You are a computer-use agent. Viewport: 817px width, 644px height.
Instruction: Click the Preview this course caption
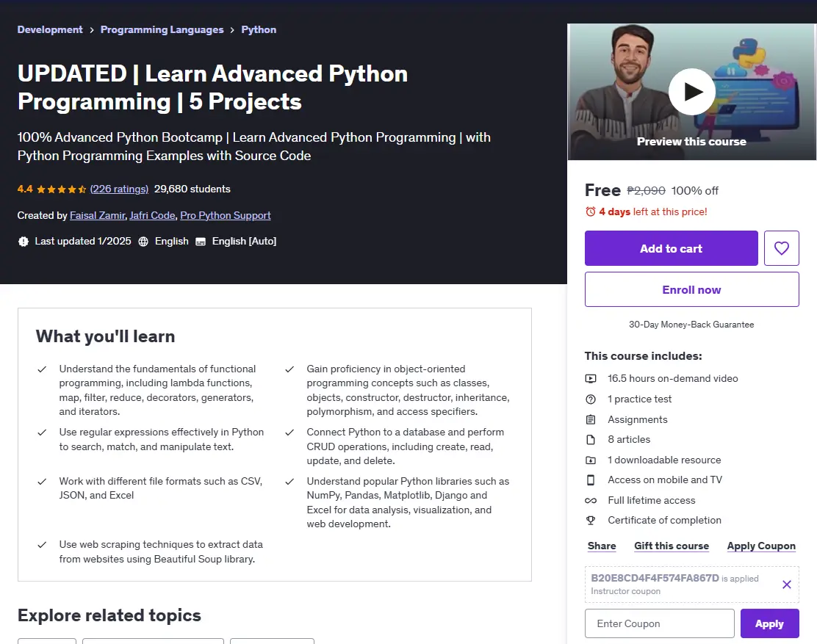691,142
